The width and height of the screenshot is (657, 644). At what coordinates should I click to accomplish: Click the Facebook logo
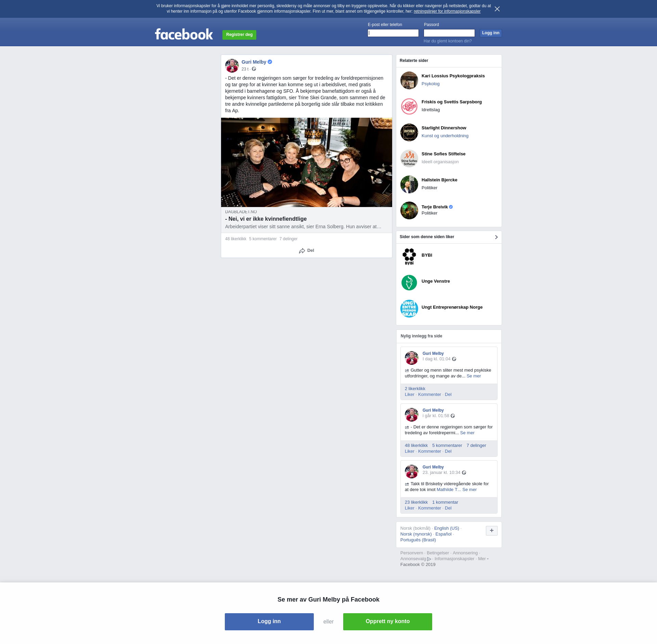[x=184, y=34]
